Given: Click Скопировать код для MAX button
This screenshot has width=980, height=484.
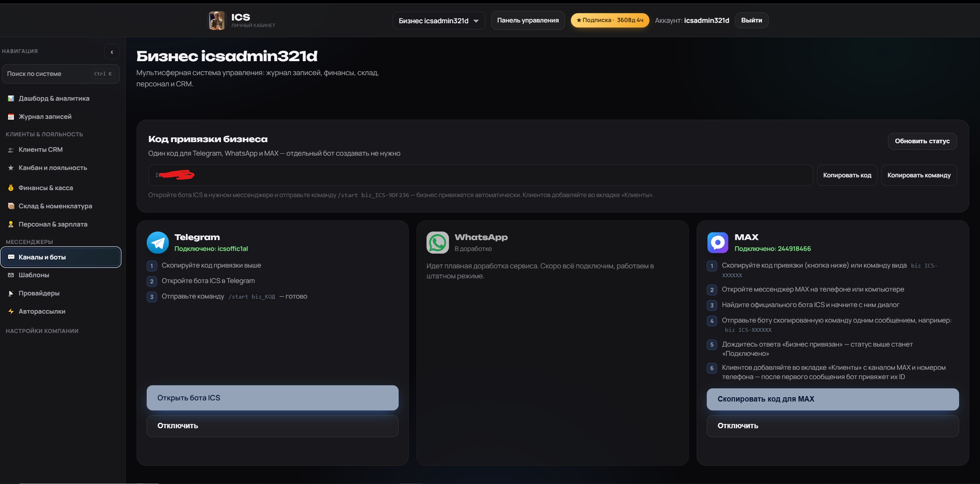Looking at the screenshot, I should pyautogui.click(x=833, y=399).
